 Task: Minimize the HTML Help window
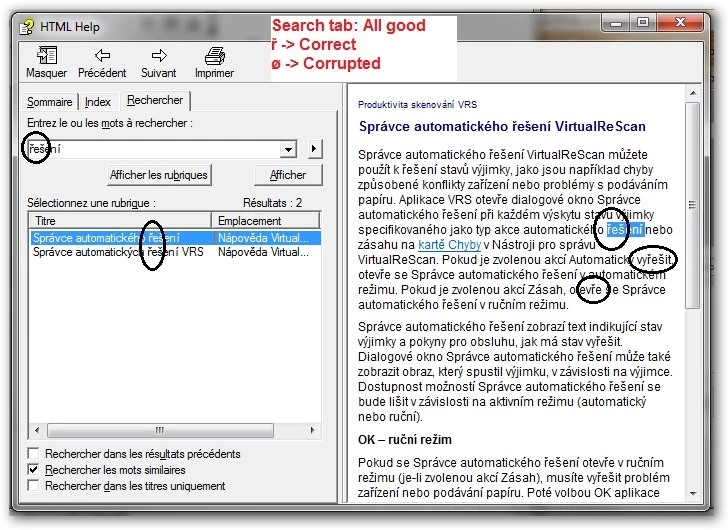(x=616, y=22)
